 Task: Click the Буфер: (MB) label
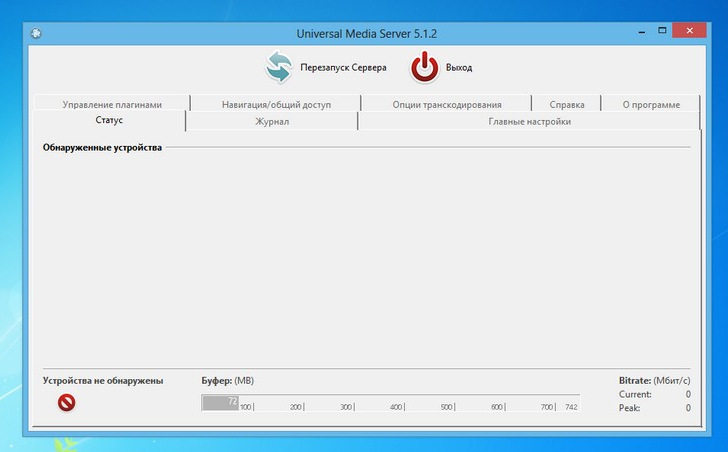[x=228, y=381]
